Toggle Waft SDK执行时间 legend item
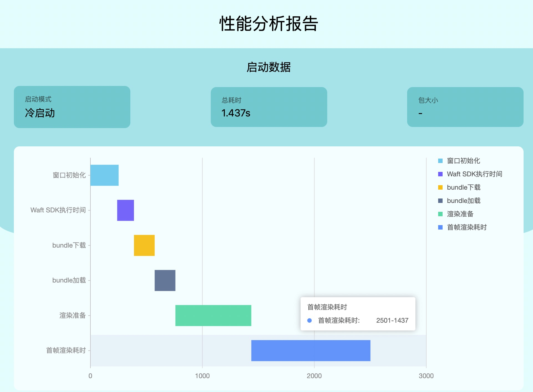The height and width of the screenshot is (392, 533). [474, 174]
